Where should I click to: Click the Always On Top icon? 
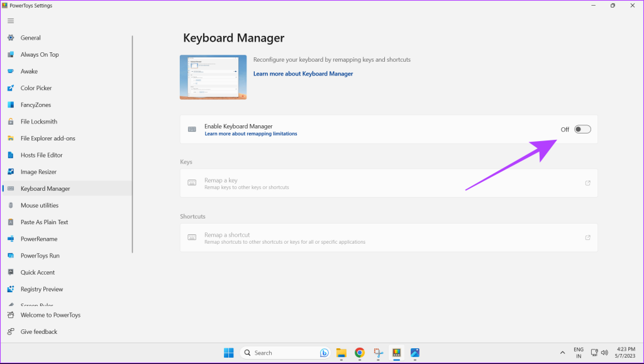pos(11,54)
